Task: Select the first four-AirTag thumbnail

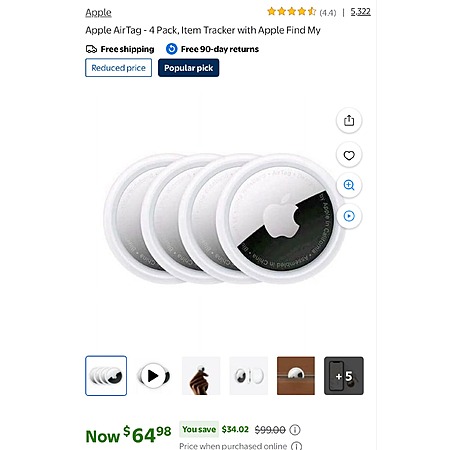Action: coord(106,376)
